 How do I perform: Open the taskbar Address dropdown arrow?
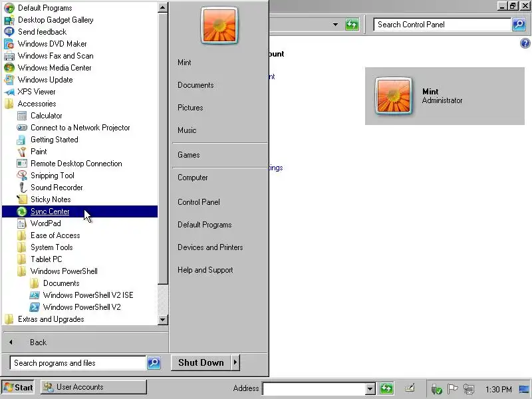[x=370, y=388]
